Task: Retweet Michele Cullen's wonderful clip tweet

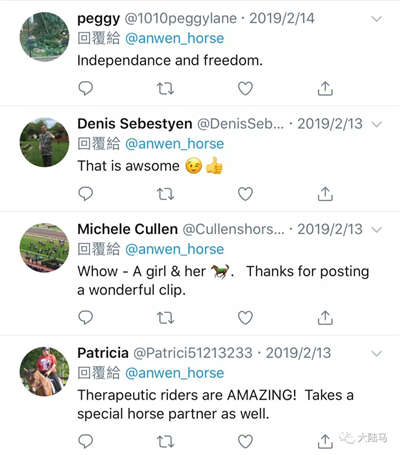Action: 165,318
